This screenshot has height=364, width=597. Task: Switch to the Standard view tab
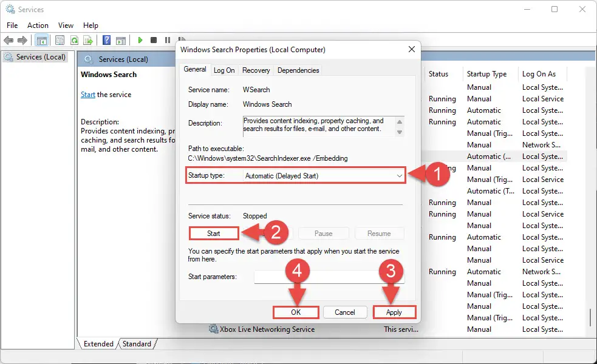[x=137, y=344]
